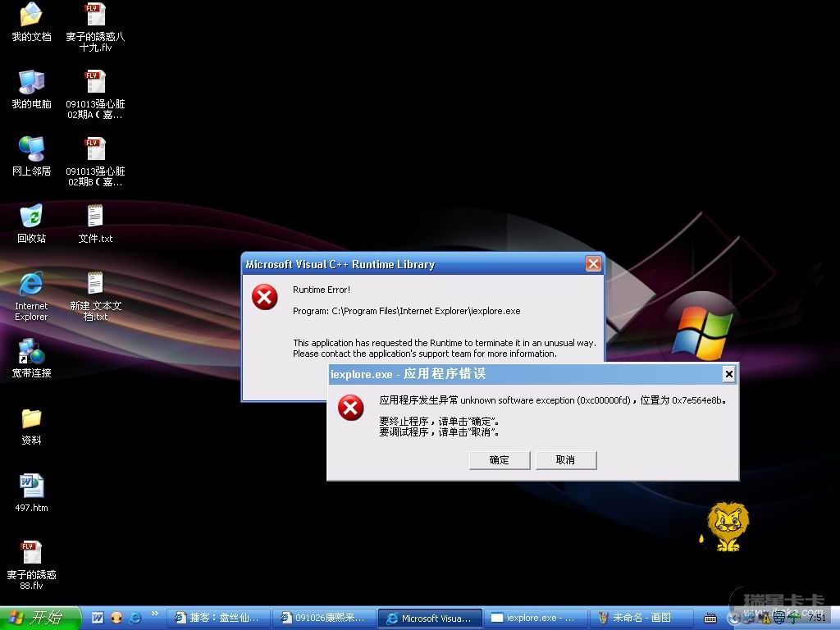Click the Runtime Error! message text
Viewport: 840px width, 630px height.
pyautogui.click(x=322, y=290)
